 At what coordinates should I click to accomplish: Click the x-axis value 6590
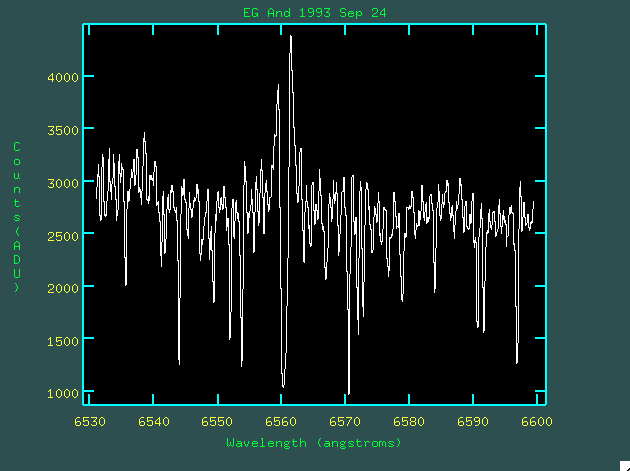point(473,422)
